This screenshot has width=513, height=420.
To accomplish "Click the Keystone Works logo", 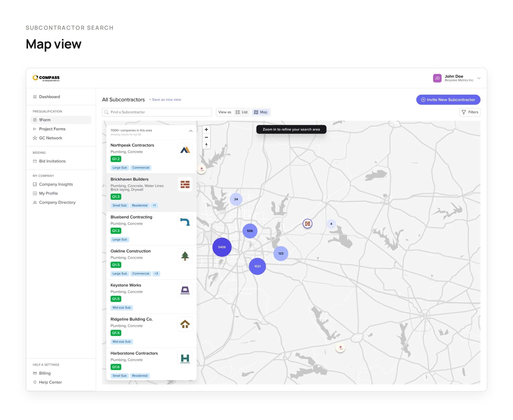I will click(x=185, y=290).
